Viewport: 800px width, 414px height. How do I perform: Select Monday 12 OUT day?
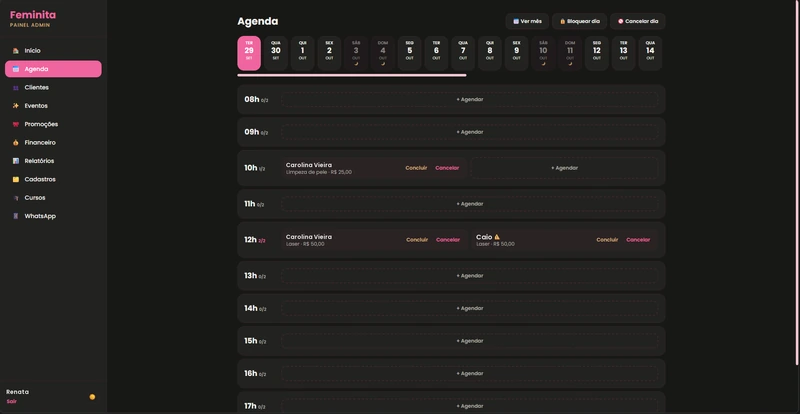(x=597, y=53)
